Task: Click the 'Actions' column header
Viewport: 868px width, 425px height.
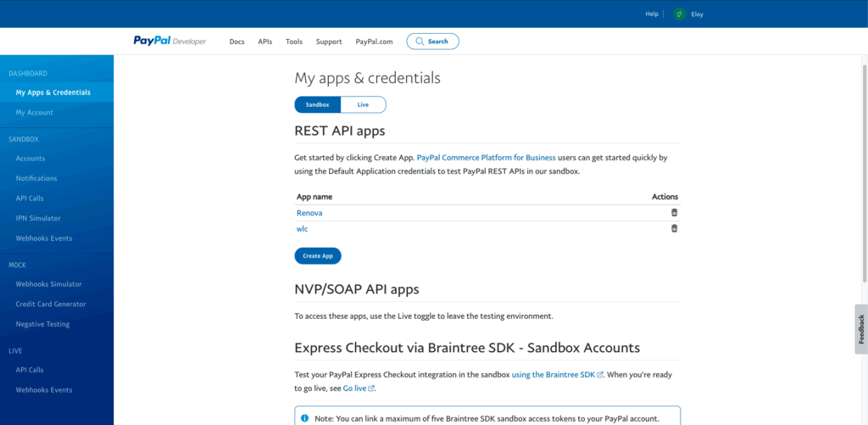Action: [665, 197]
